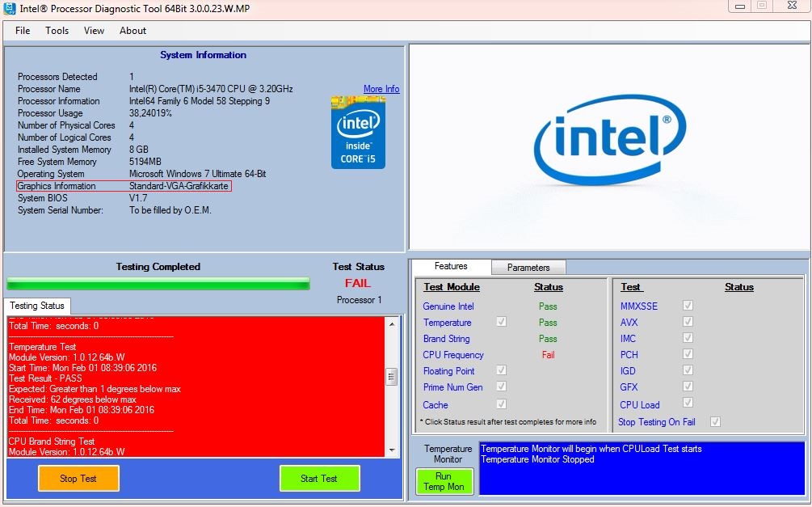Toggle the PCH test checkbox
This screenshot has width=812, height=507.
pos(688,353)
